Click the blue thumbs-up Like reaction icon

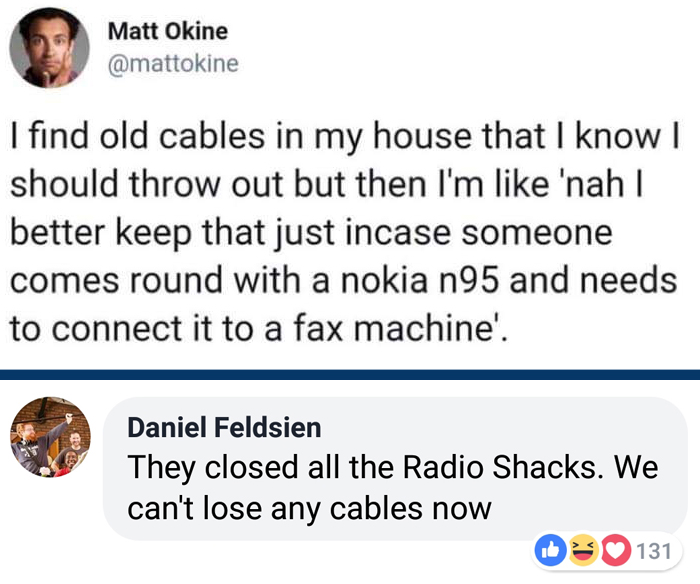[x=551, y=549]
